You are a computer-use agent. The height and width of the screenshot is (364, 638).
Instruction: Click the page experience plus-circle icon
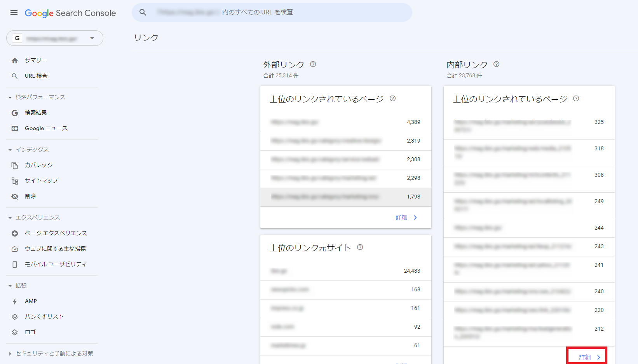(x=15, y=233)
